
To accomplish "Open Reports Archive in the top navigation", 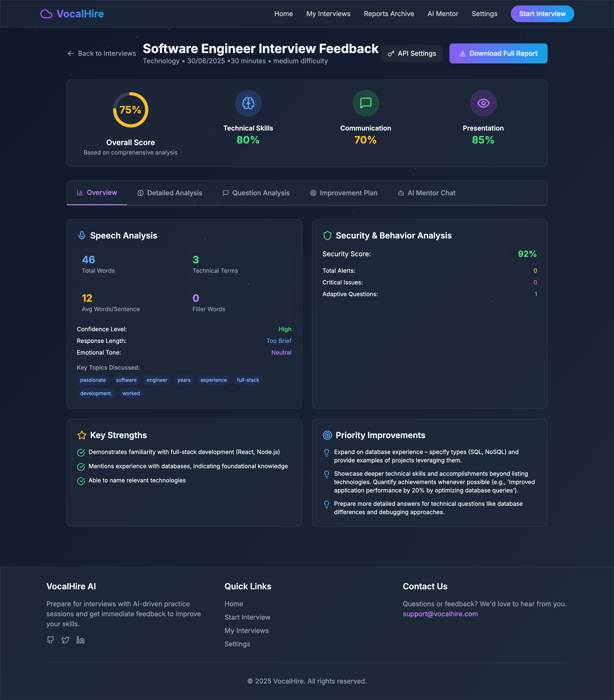I will [x=389, y=14].
